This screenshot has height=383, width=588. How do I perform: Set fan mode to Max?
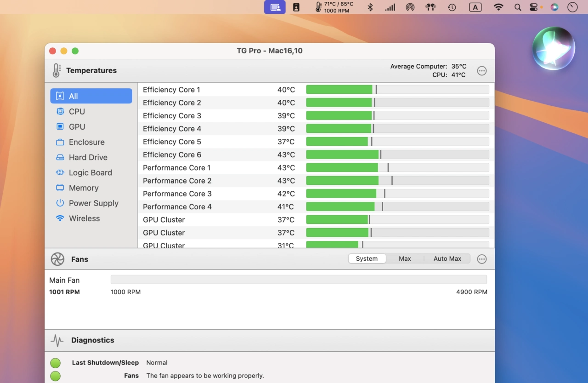[405, 258]
